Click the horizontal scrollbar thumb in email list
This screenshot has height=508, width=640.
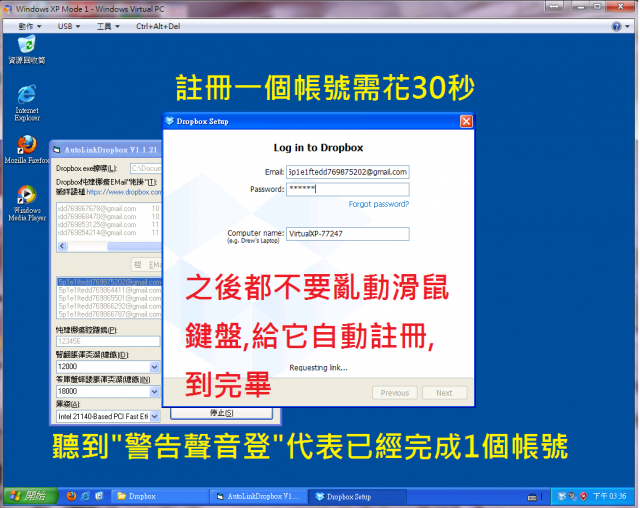(134, 246)
